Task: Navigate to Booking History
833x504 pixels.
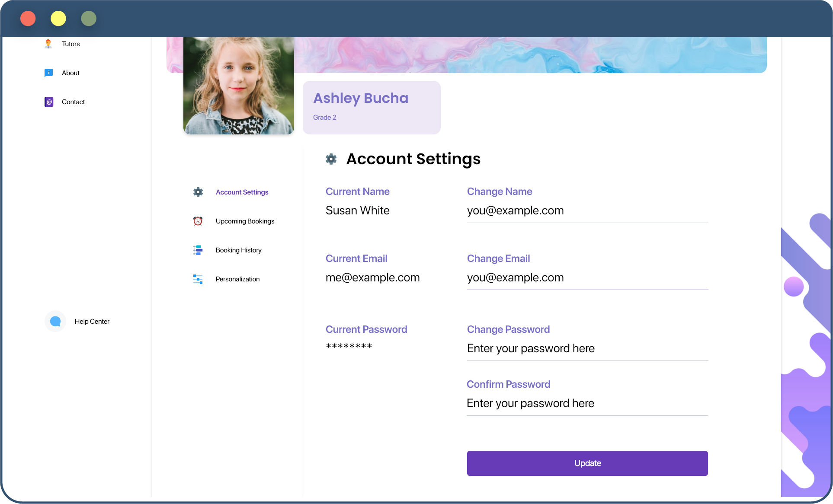Action: [x=238, y=250]
